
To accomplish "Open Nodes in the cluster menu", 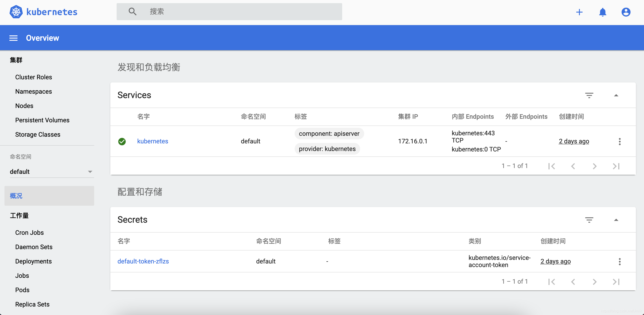I will click(24, 106).
